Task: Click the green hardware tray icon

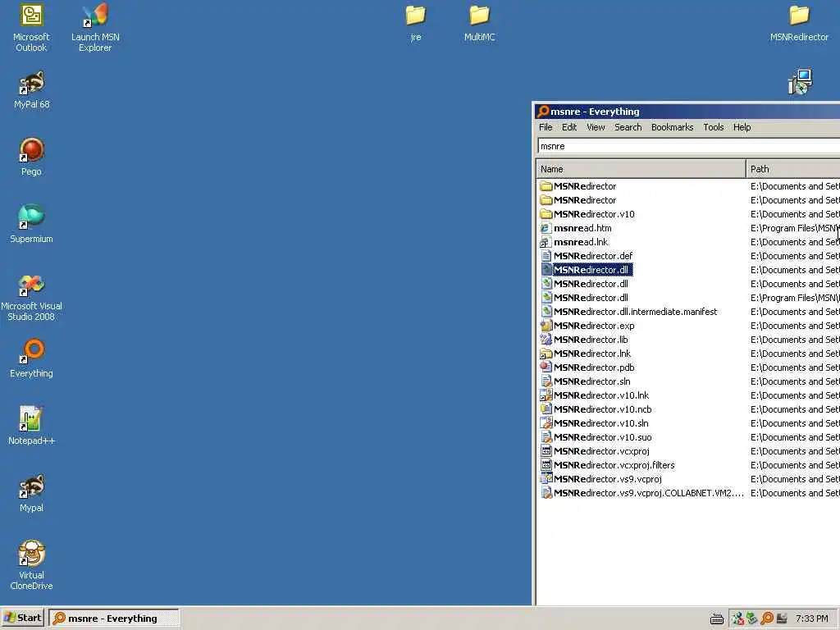Action: pos(752,619)
